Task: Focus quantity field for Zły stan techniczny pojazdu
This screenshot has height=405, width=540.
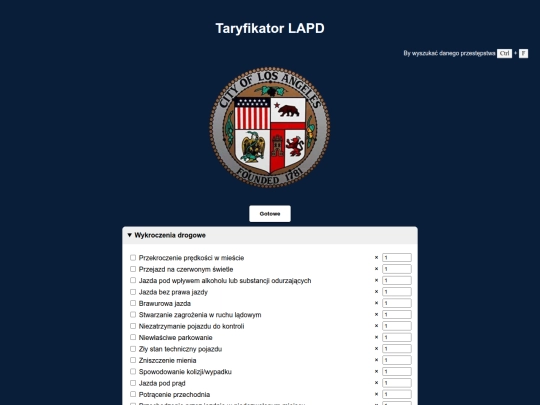Action: pos(397,349)
